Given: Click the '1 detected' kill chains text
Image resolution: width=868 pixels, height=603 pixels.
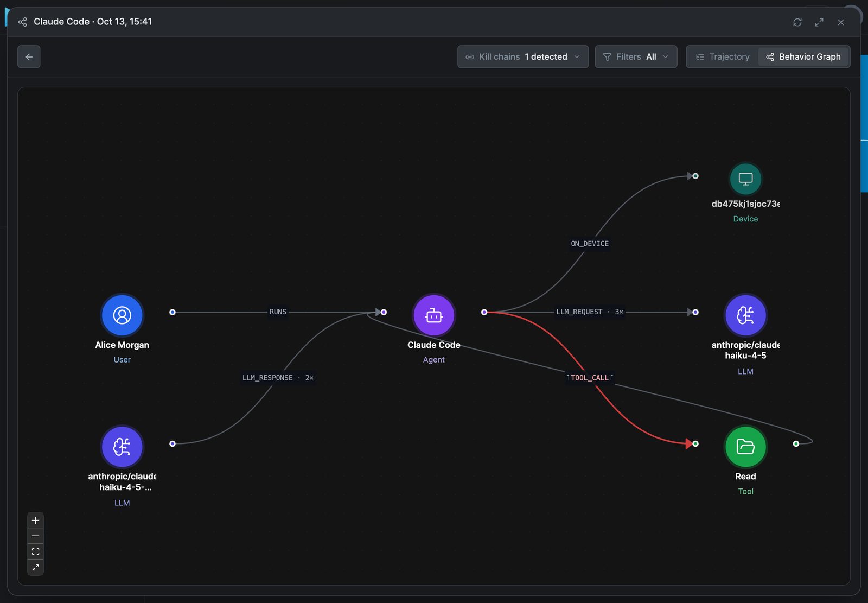Looking at the screenshot, I should click(x=546, y=57).
